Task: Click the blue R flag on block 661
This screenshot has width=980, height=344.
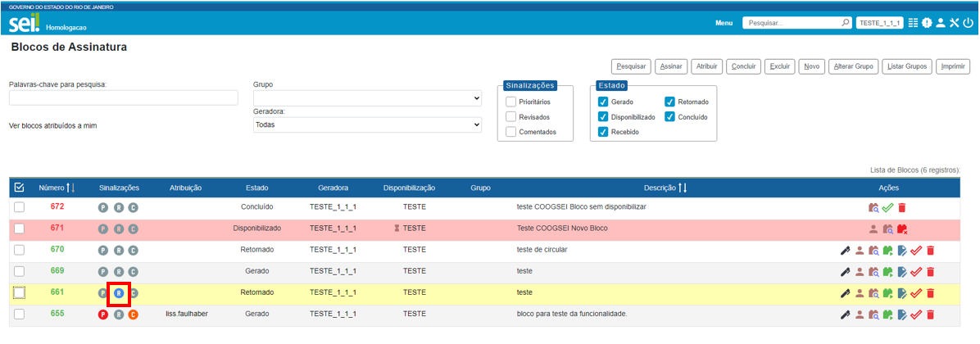Action: (x=119, y=293)
